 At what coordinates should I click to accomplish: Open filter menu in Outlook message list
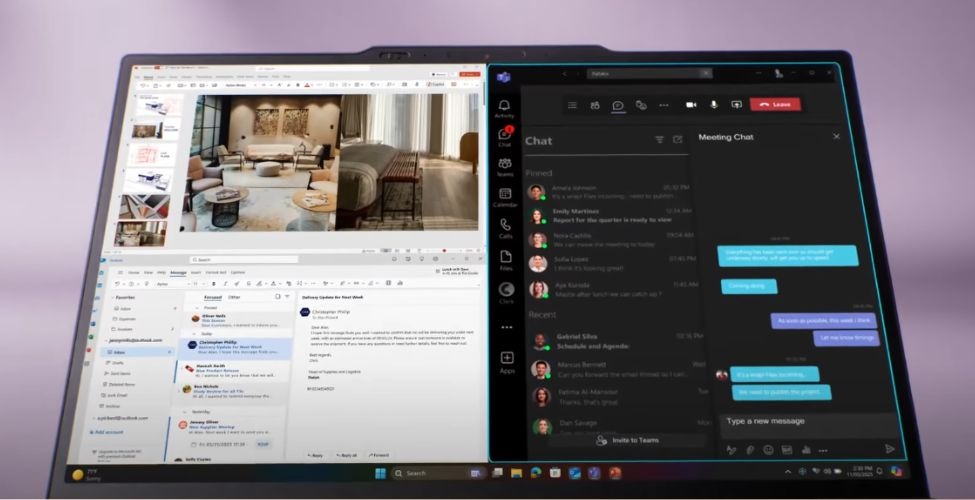pos(287,297)
